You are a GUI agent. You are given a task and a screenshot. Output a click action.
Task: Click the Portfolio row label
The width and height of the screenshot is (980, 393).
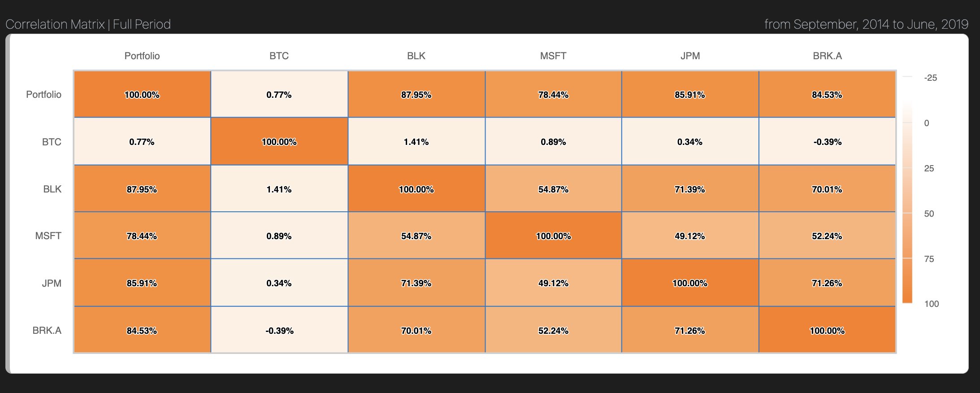[43, 95]
